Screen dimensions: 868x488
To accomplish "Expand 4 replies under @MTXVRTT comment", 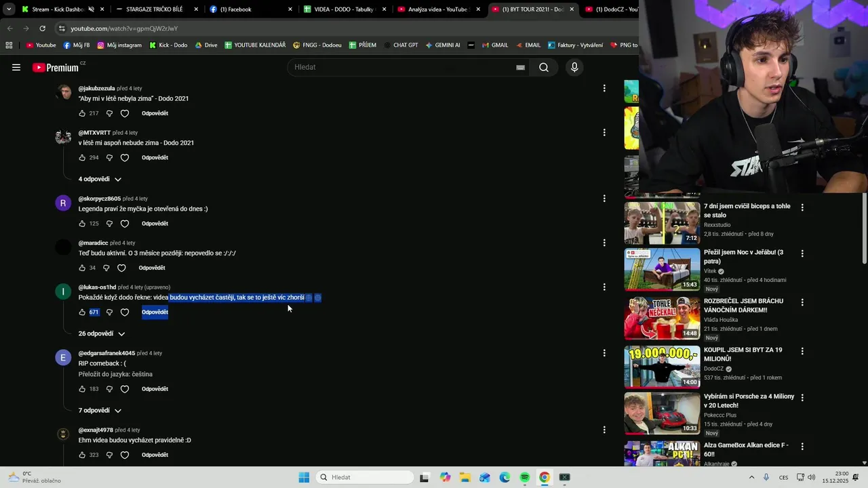I will [x=100, y=179].
